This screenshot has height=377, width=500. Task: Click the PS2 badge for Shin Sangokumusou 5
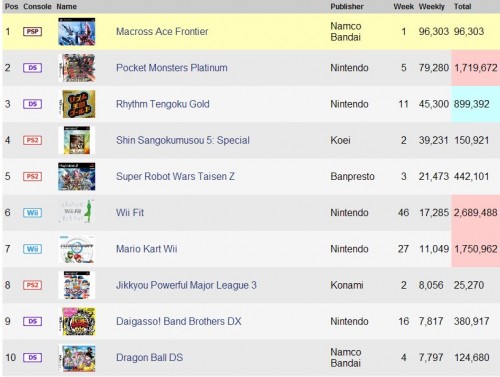tap(32, 140)
